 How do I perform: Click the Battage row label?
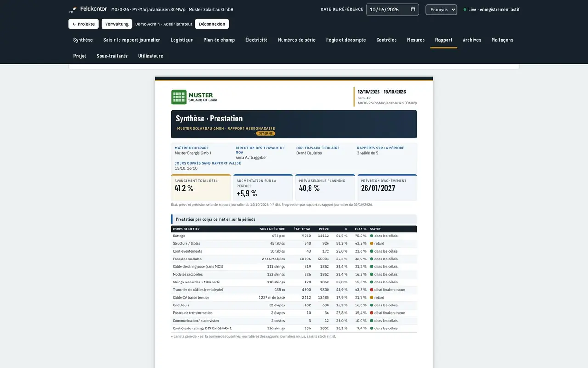click(179, 236)
